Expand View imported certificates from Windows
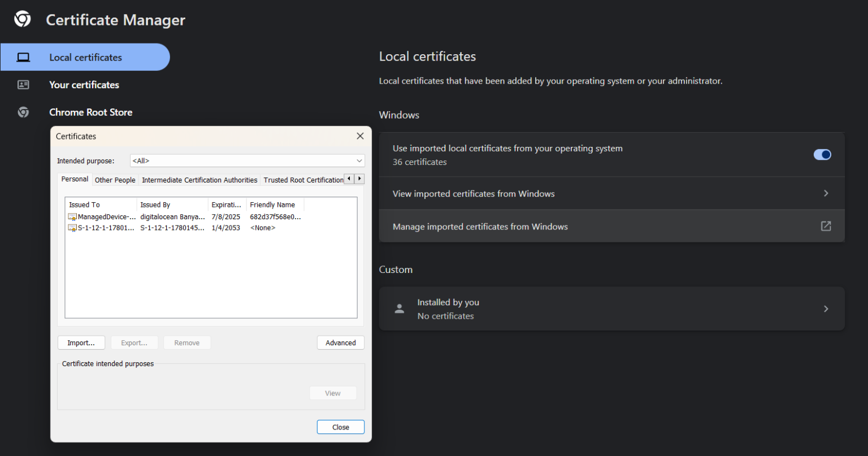Screen dimensions: 868x456 [826, 193]
